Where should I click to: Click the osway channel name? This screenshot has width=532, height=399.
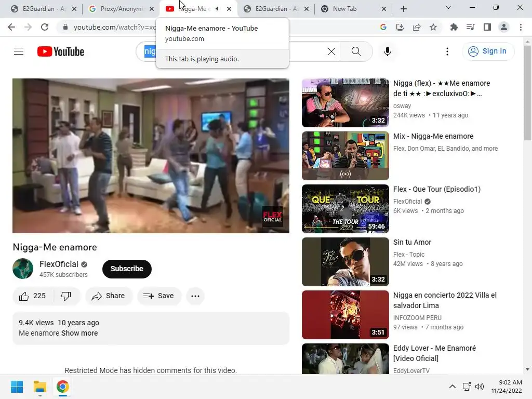click(x=402, y=106)
